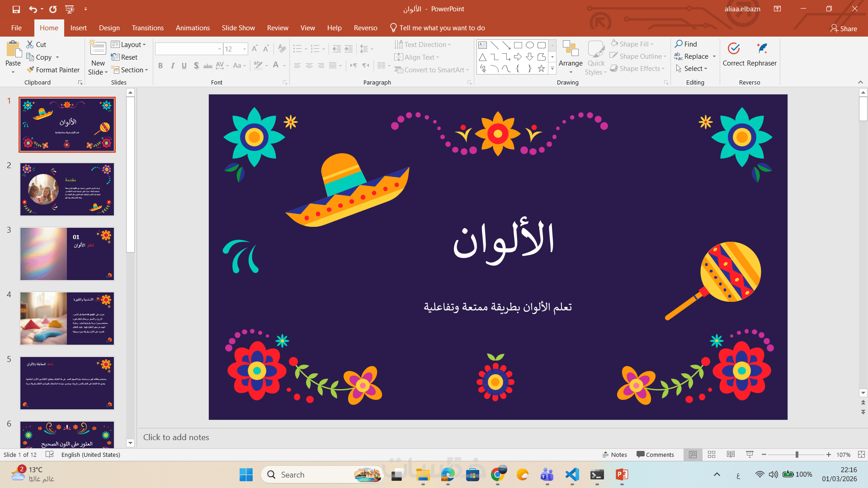Click the Reverso Correct icon
868x488 pixels.
coord(733,48)
